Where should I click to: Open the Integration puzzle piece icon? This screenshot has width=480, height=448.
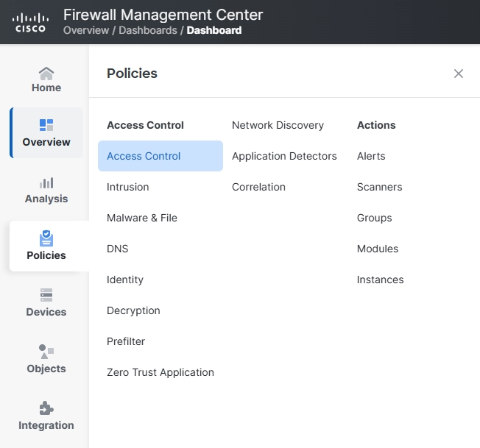click(46, 408)
